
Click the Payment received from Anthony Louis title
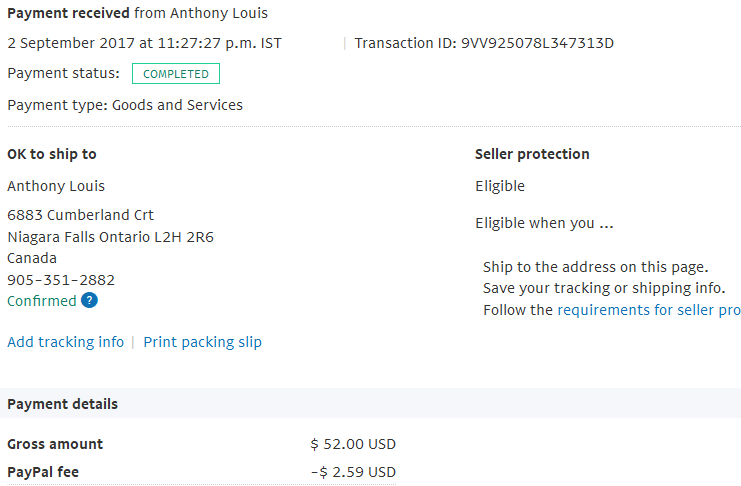(x=138, y=13)
